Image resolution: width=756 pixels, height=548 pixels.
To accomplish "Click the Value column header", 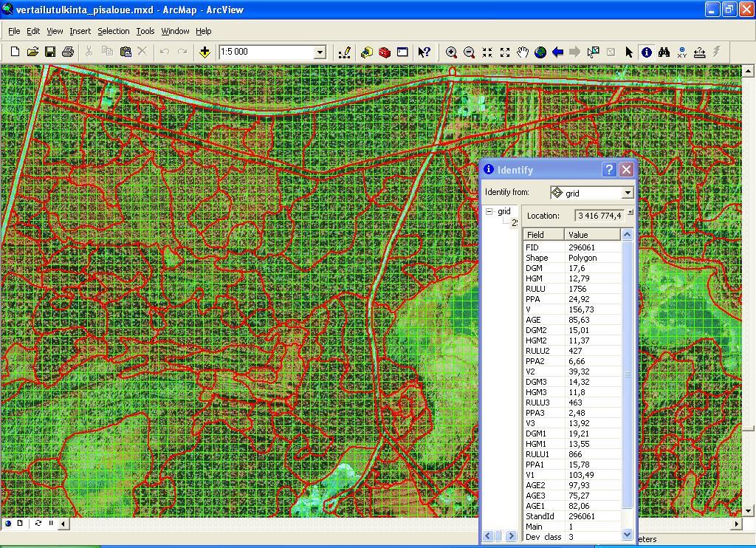I will (593, 234).
